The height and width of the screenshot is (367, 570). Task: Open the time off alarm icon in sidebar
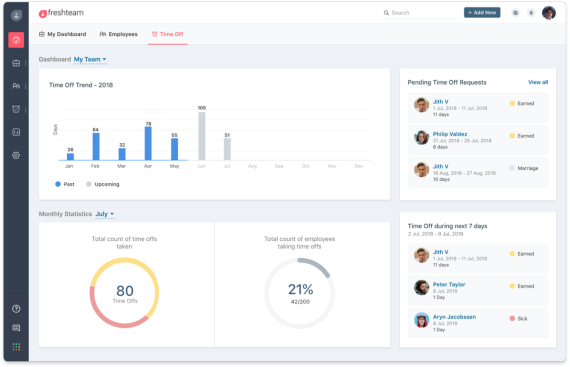point(16,109)
